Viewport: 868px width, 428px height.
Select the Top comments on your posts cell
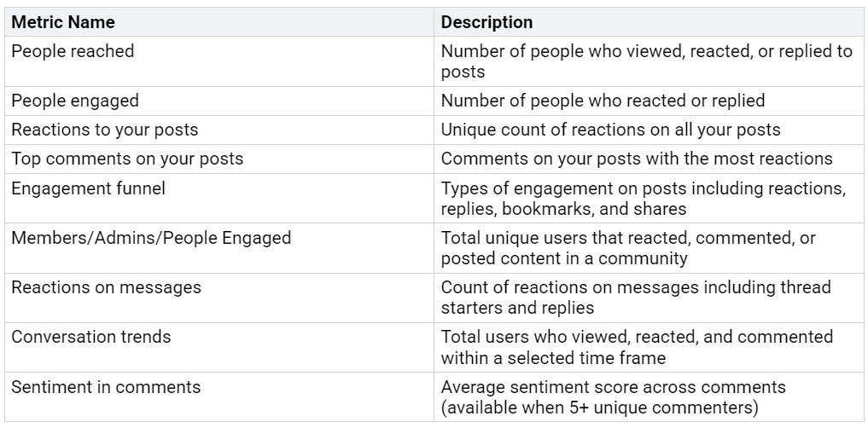tap(219, 159)
